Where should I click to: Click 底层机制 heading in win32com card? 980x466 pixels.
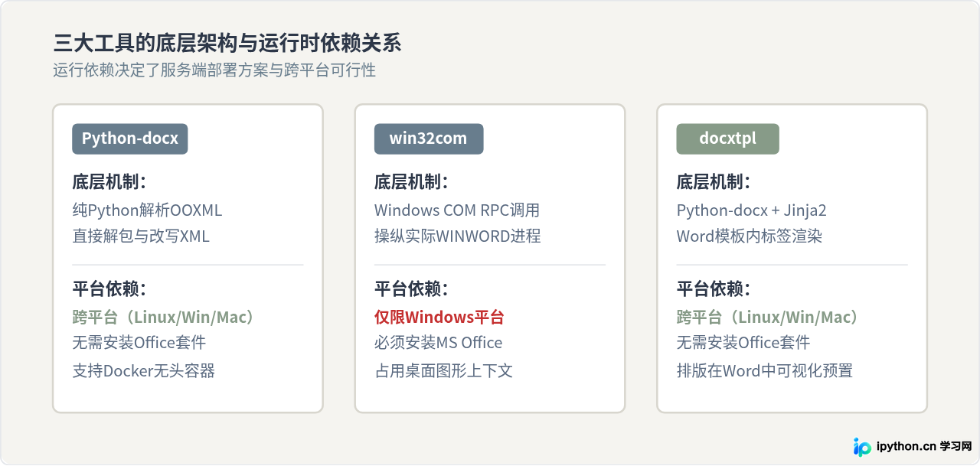pos(411,182)
